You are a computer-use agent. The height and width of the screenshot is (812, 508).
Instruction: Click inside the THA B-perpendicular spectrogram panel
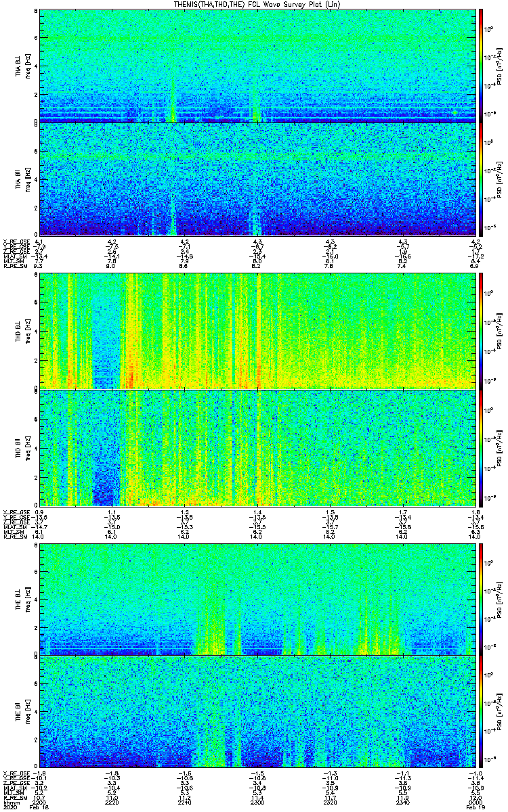pyautogui.click(x=258, y=66)
